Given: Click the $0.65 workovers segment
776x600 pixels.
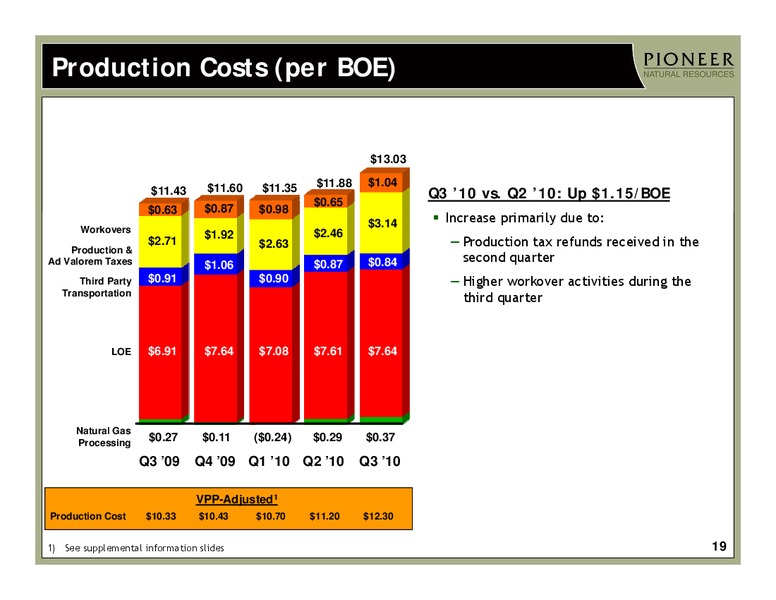Looking at the screenshot, I should coord(328,202).
